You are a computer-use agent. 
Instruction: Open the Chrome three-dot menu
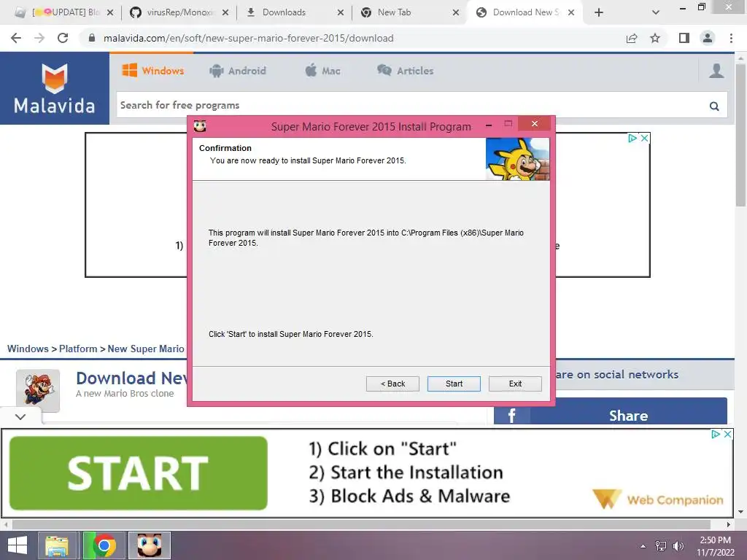(x=731, y=38)
